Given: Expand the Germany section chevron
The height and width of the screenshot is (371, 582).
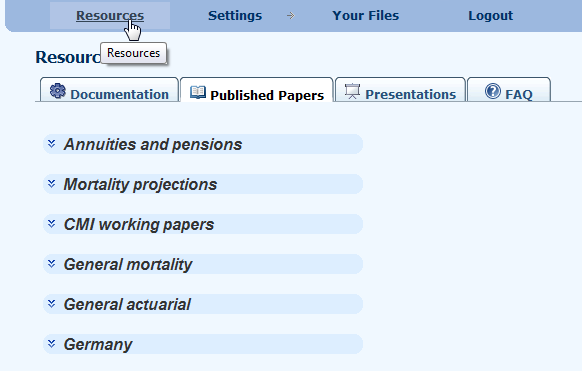Looking at the screenshot, I should click(52, 344).
